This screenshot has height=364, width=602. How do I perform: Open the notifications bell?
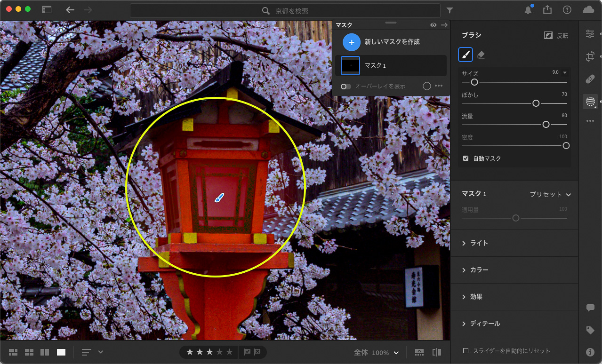pyautogui.click(x=529, y=10)
